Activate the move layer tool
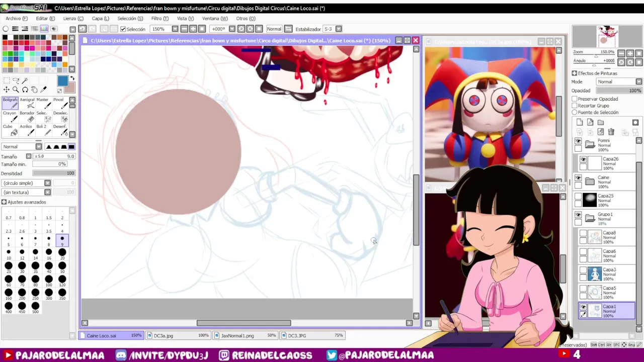The height and width of the screenshot is (362, 644). tap(7, 89)
